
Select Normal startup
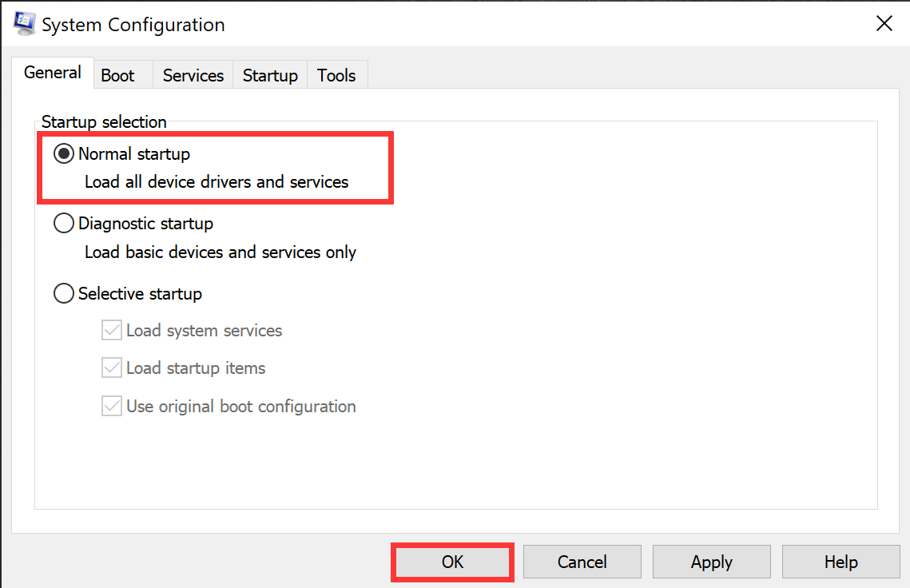64,153
